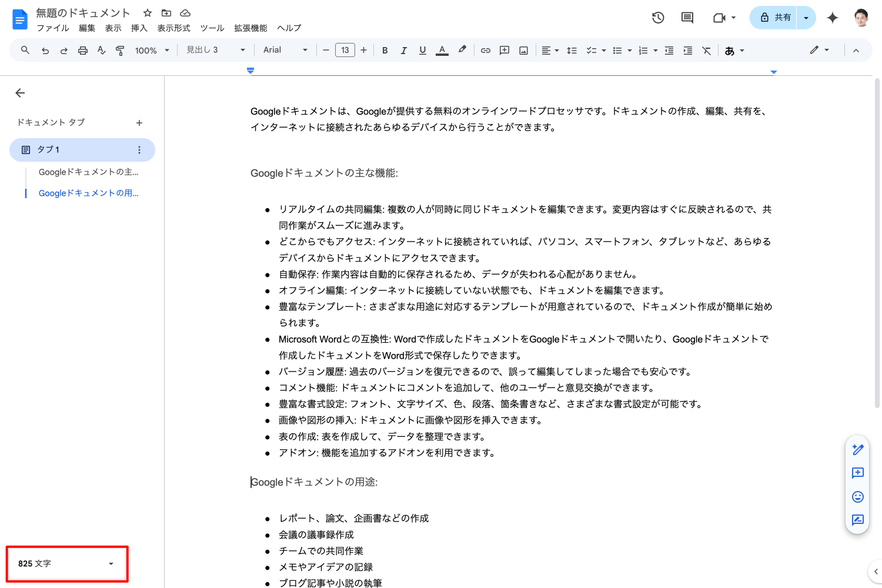Open the Arial font dropdown
Image resolution: width=882 pixels, height=588 pixels.
coord(285,50)
